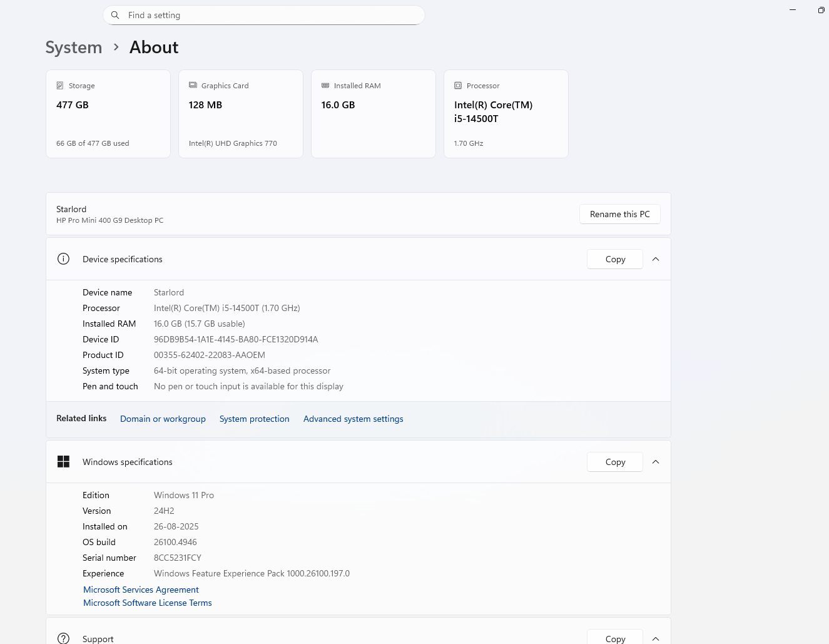The height and width of the screenshot is (644, 829).
Task: Copy the Windows specifications
Action: tap(615, 462)
